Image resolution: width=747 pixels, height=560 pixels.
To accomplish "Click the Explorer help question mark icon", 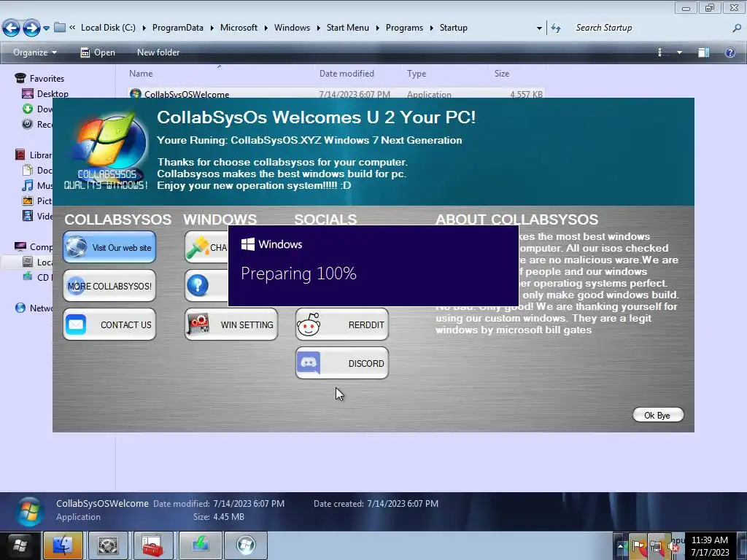I will (729, 52).
